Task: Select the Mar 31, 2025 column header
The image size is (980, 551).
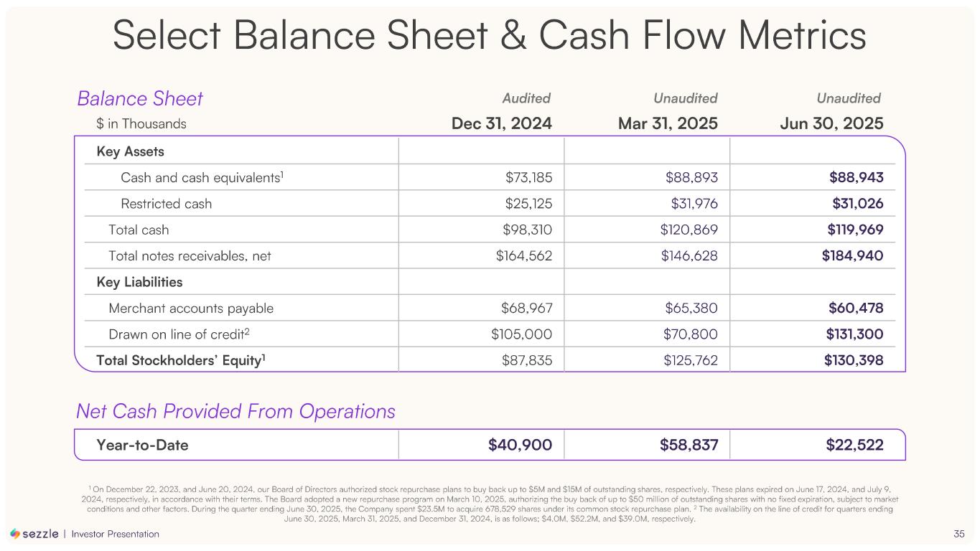Action: coord(668,123)
